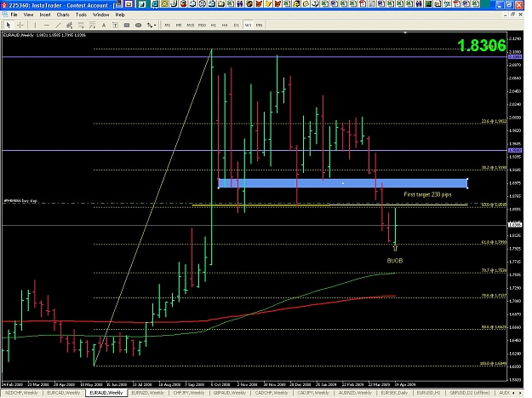The width and height of the screenshot is (532, 398).
Task: Switch chart to M15 timeframe
Action: pos(191,25)
